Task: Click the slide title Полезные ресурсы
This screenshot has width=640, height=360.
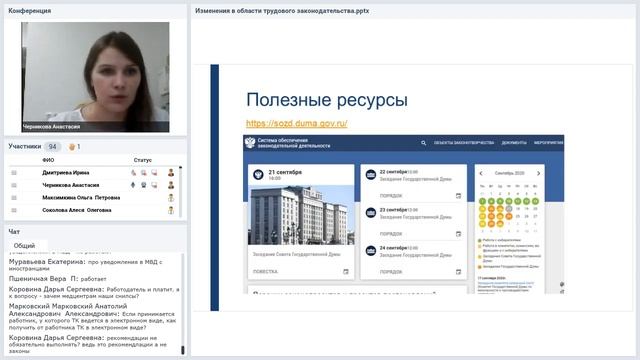Action: tap(327, 100)
